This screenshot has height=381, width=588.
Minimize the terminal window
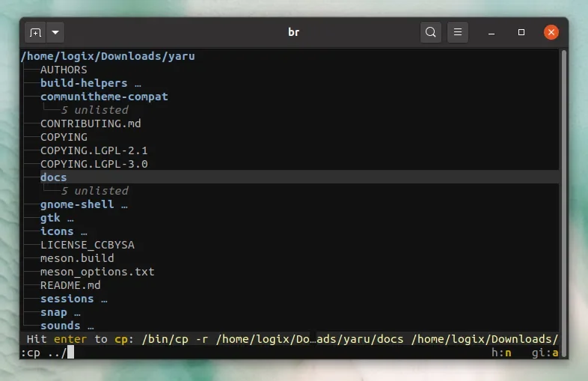[x=491, y=33]
